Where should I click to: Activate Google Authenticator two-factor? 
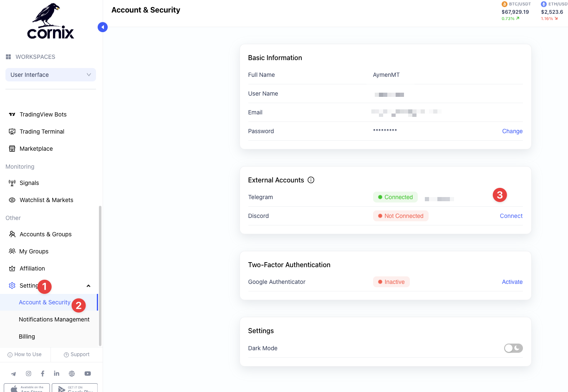coord(512,282)
